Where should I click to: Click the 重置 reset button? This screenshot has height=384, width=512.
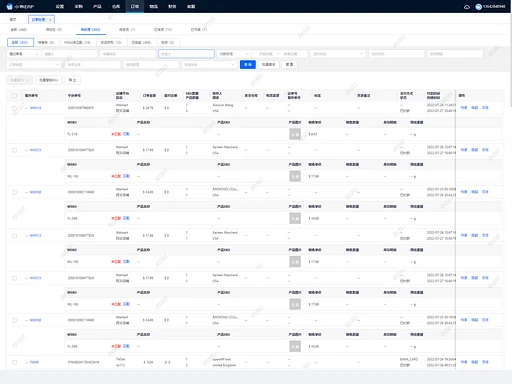(289, 64)
